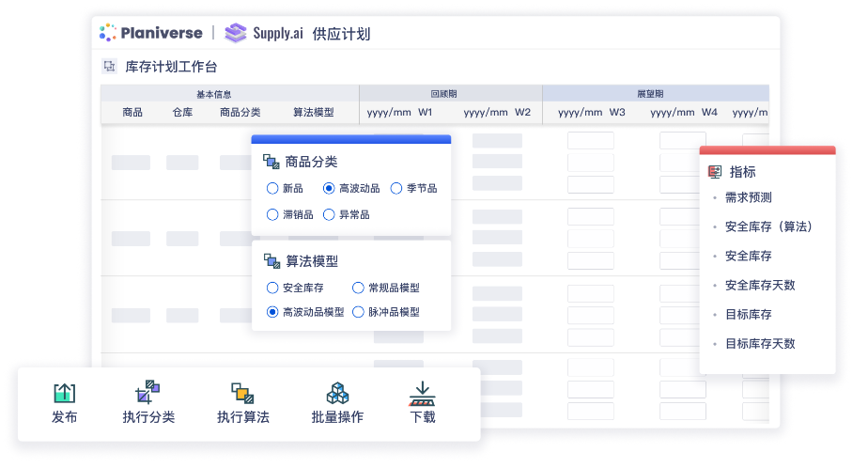
Task: Select the 季节品 radio option
Action: (396, 188)
